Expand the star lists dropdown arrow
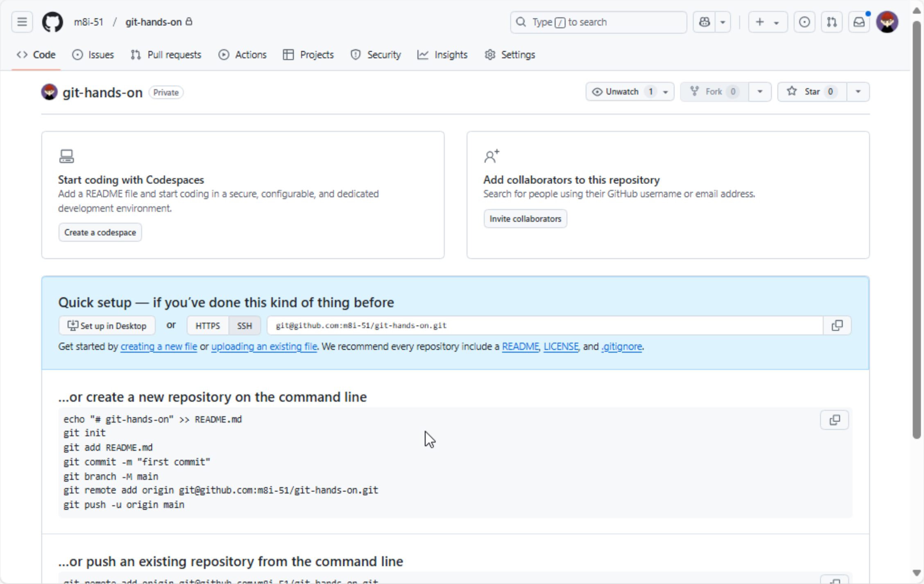 coord(858,91)
